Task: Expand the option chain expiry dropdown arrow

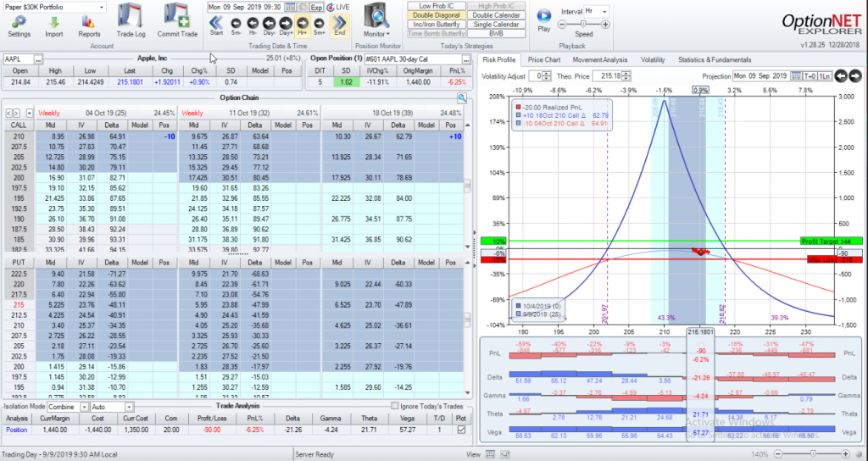Action: click(x=29, y=113)
